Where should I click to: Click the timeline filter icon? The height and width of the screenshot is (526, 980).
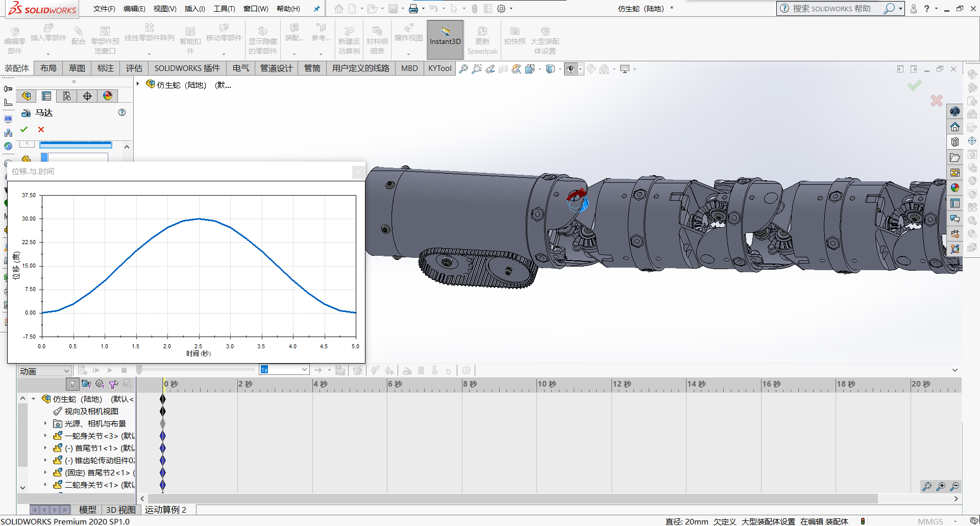(72, 384)
